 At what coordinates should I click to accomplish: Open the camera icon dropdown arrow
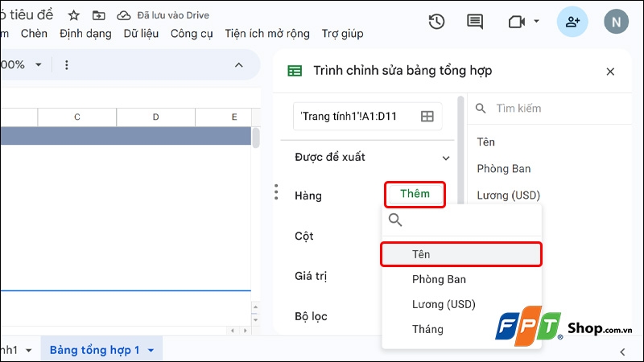pyautogui.click(x=536, y=21)
